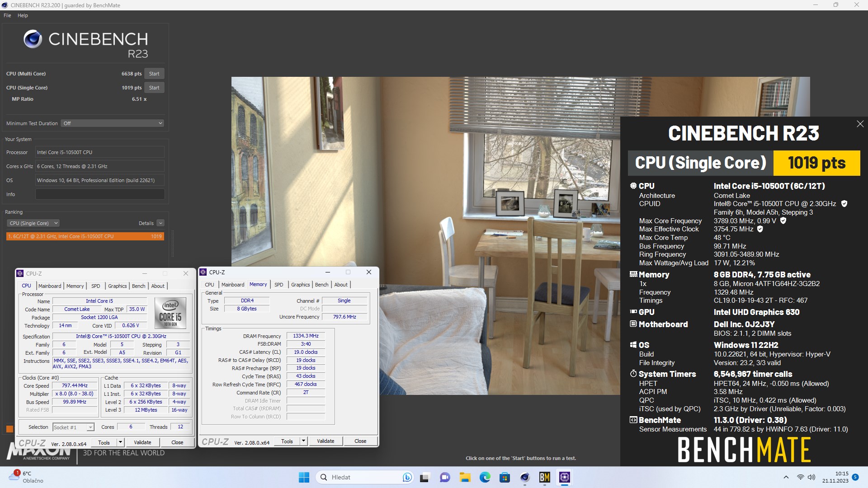Open Teams Chat from the taskbar
The image size is (868, 488).
pos(445,477)
